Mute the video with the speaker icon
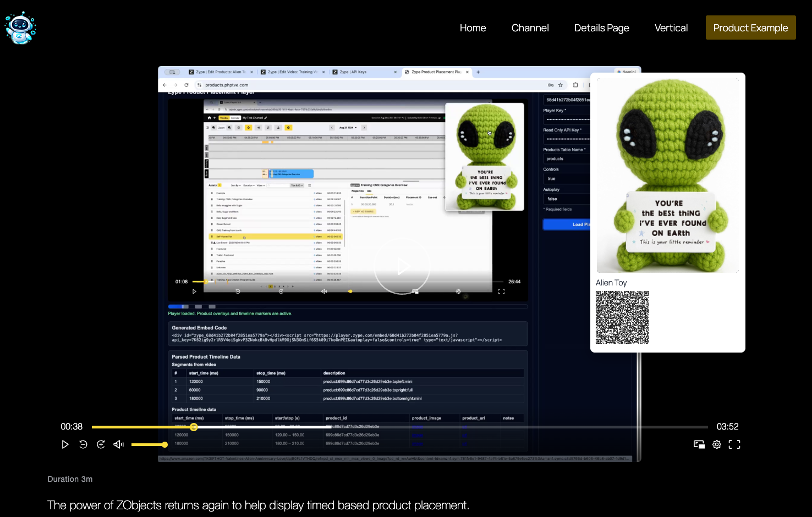Viewport: 812px width, 517px height. point(118,444)
